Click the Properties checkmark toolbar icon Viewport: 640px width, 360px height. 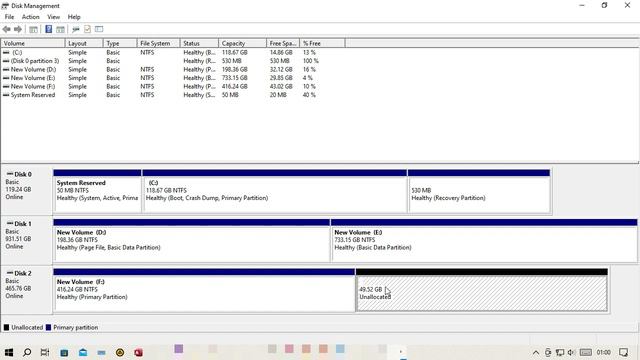point(87,29)
